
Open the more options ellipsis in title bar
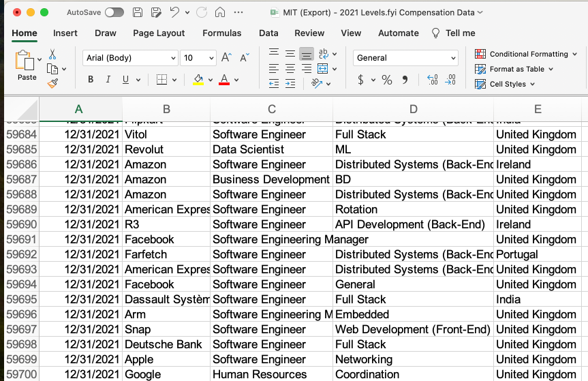(238, 12)
